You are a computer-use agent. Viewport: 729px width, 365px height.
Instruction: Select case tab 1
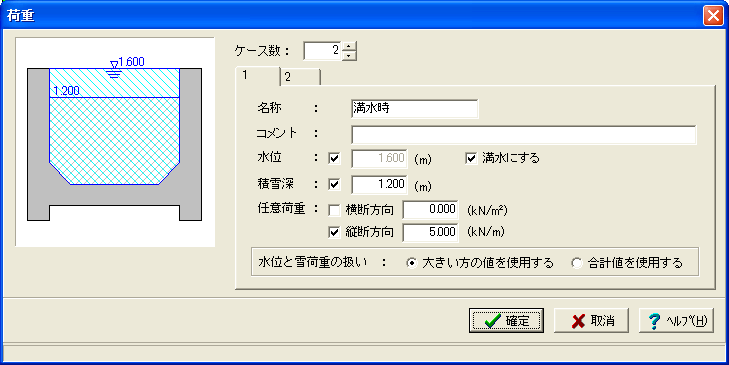pyautogui.click(x=258, y=76)
